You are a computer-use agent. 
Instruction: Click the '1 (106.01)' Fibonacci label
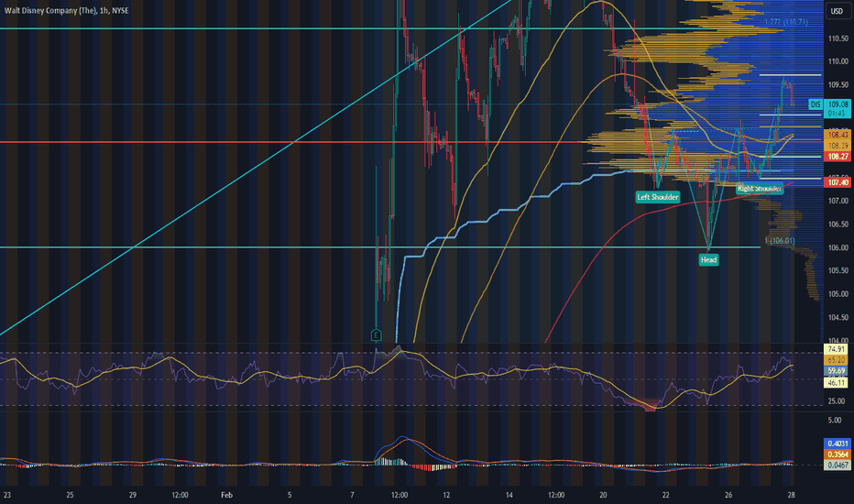780,241
